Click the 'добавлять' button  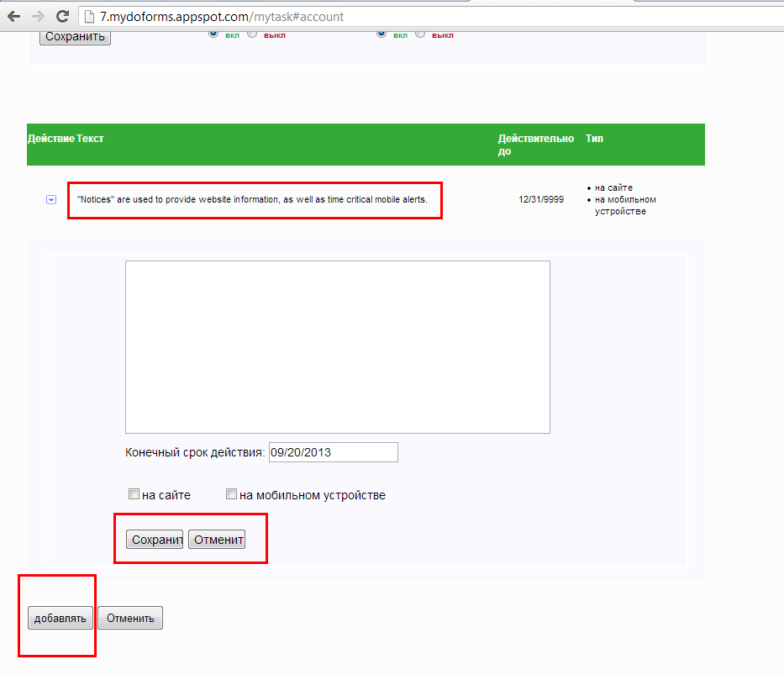point(60,619)
